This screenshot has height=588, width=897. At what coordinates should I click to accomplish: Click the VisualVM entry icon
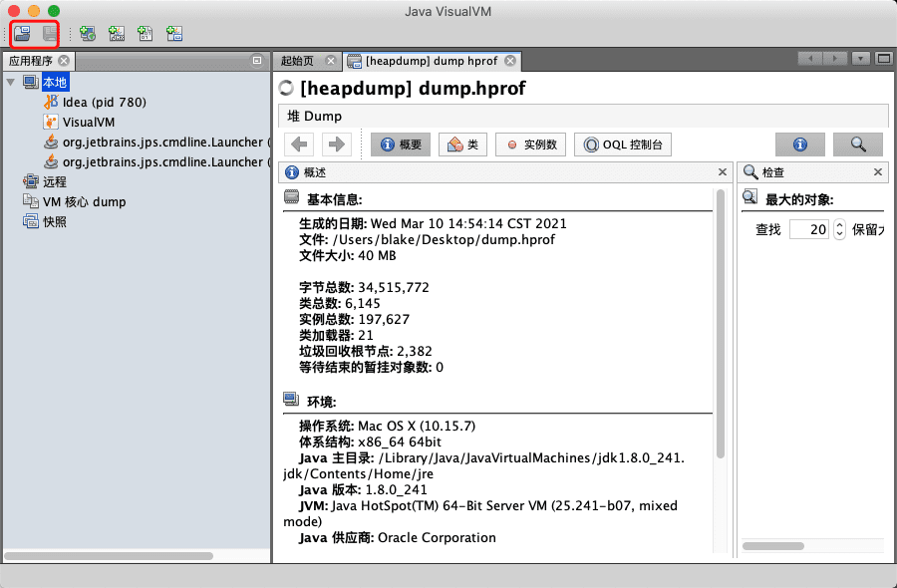pyautogui.click(x=51, y=122)
